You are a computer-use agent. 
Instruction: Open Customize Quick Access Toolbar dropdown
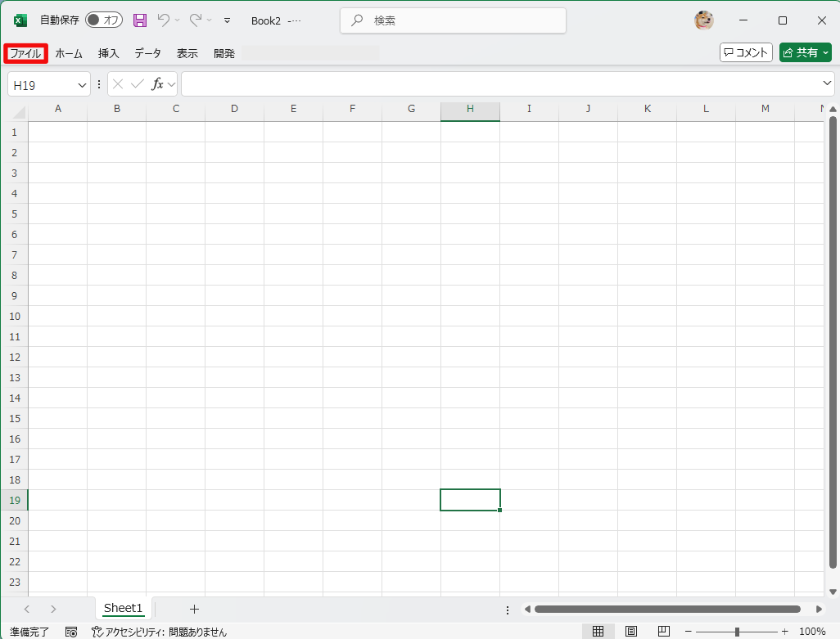click(227, 20)
